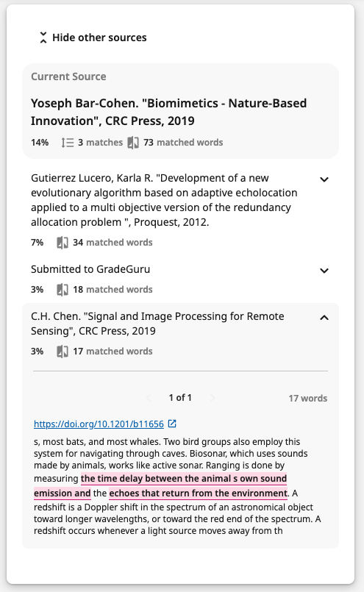Click the C.H. Chen source title text
The image size is (364, 592).
(x=157, y=324)
